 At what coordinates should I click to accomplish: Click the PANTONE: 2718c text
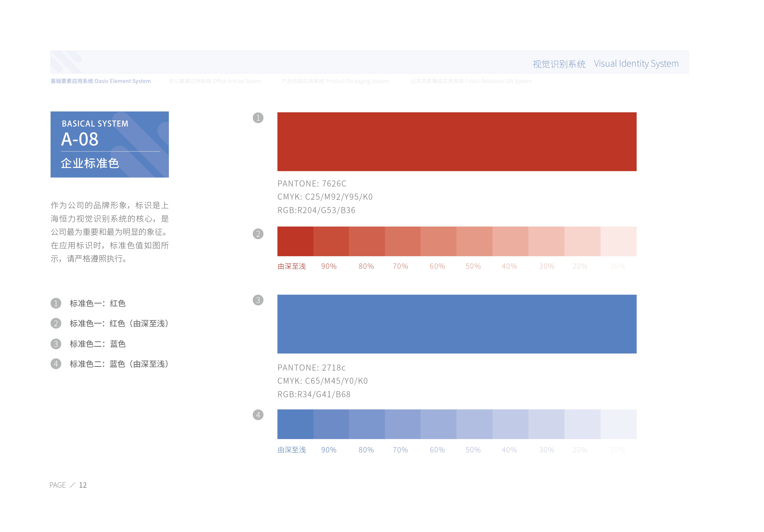click(x=311, y=368)
